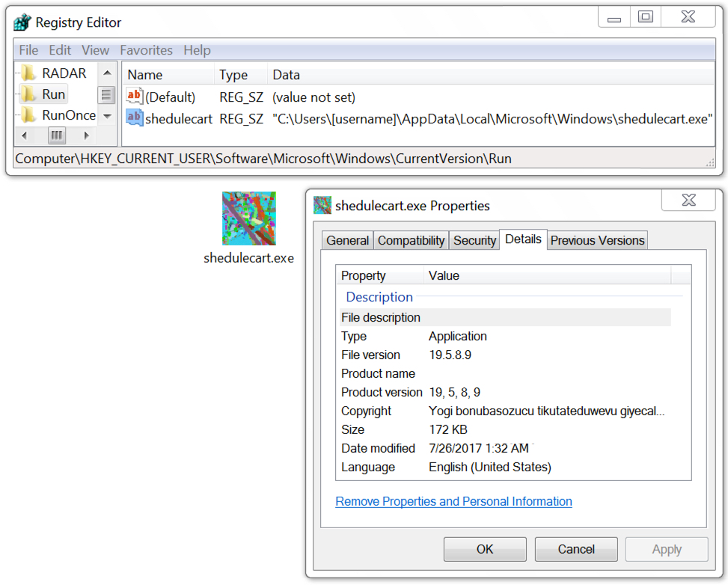Click the File version value 19.5.8.9
Viewport: 728px width, 585px height.
450,355
